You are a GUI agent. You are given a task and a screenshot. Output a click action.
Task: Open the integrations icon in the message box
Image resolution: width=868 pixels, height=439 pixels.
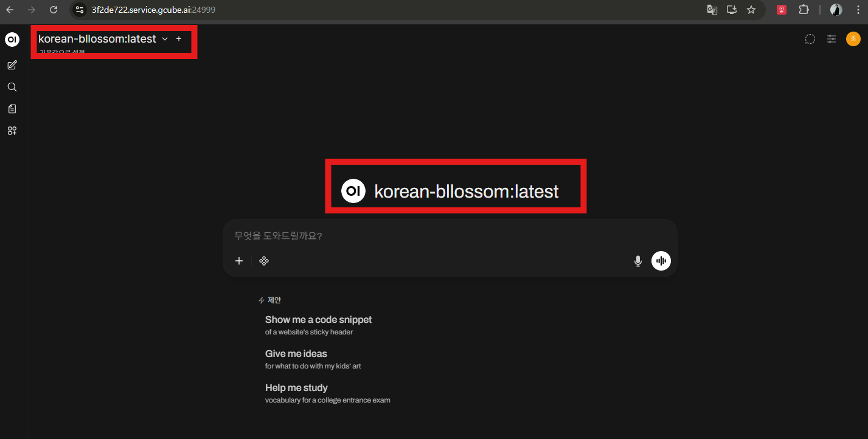coord(264,261)
